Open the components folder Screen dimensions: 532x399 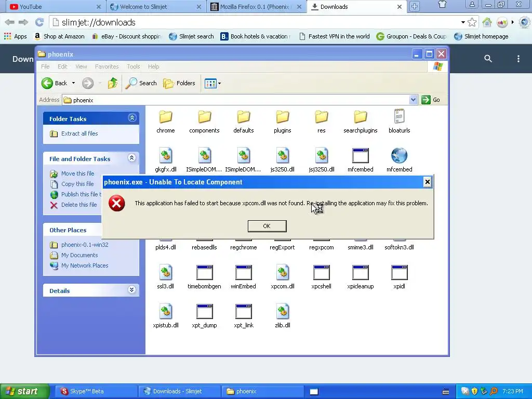click(204, 122)
